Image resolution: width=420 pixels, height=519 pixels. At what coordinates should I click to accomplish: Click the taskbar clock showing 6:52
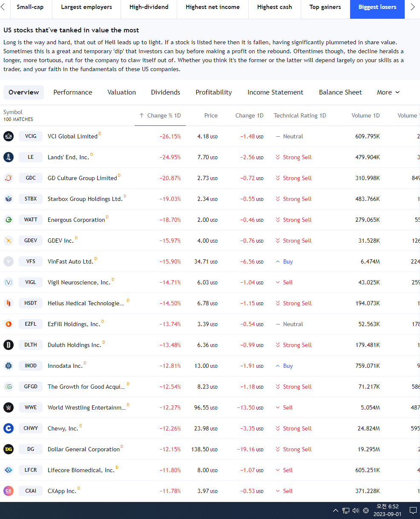(387, 510)
